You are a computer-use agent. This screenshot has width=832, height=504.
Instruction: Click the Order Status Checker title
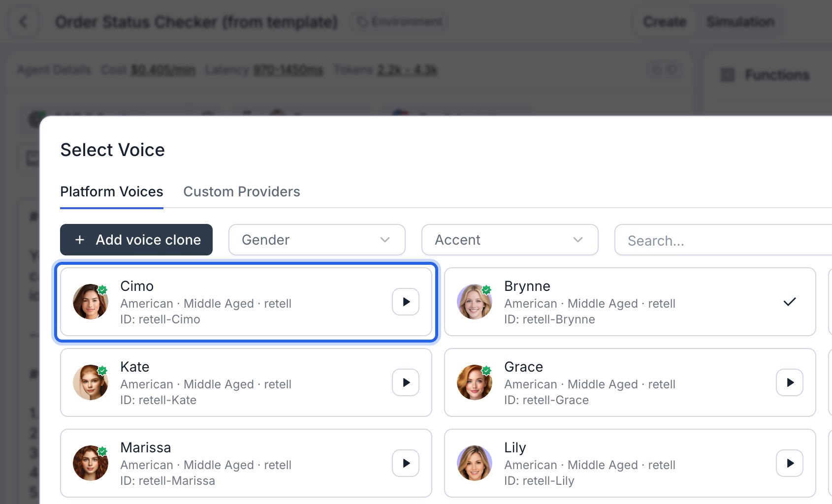coord(196,22)
